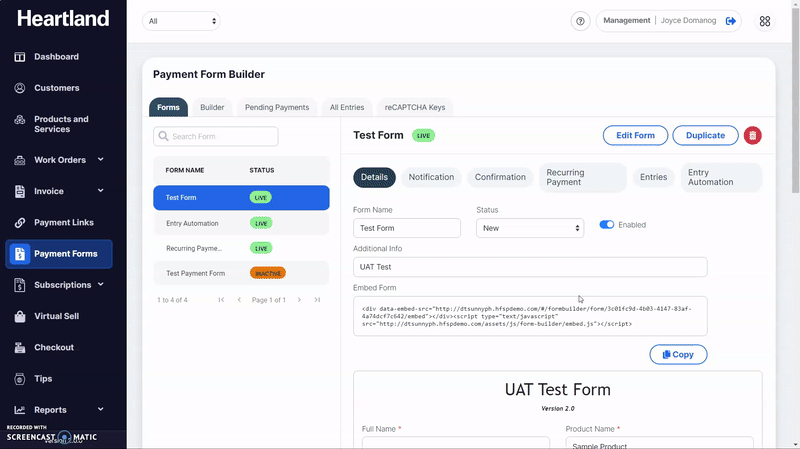The height and width of the screenshot is (449, 800).
Task: Open the reCAPTCHA Keys tab
Action: 415,107
